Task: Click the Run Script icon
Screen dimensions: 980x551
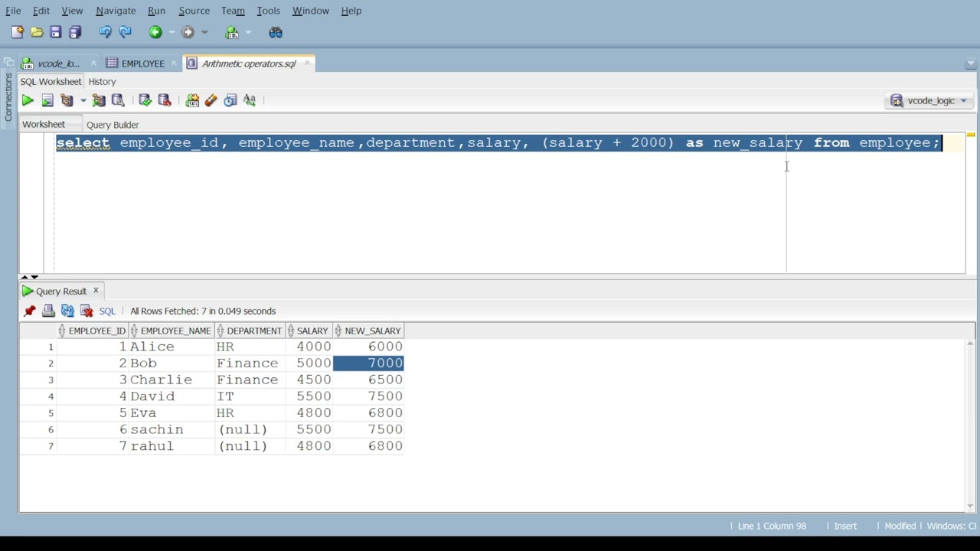Action: (x=47, y=100)
